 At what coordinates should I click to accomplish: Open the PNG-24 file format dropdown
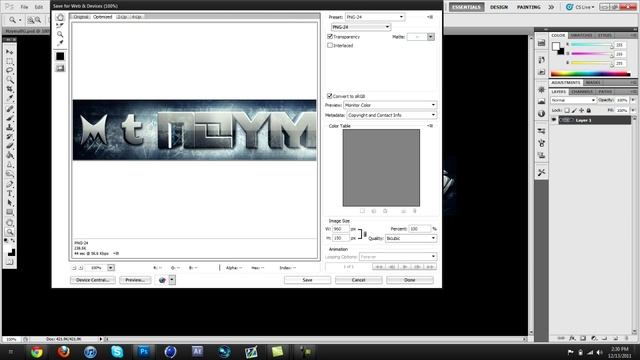click(x=361, y=27)
